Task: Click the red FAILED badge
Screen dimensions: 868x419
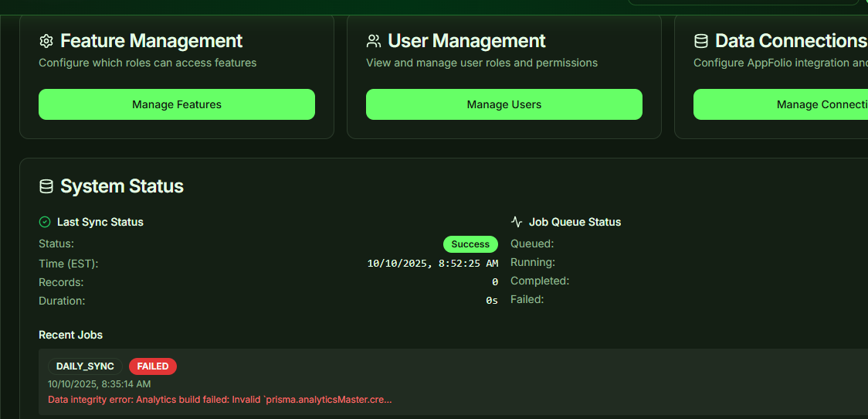Action: [153, 366]
